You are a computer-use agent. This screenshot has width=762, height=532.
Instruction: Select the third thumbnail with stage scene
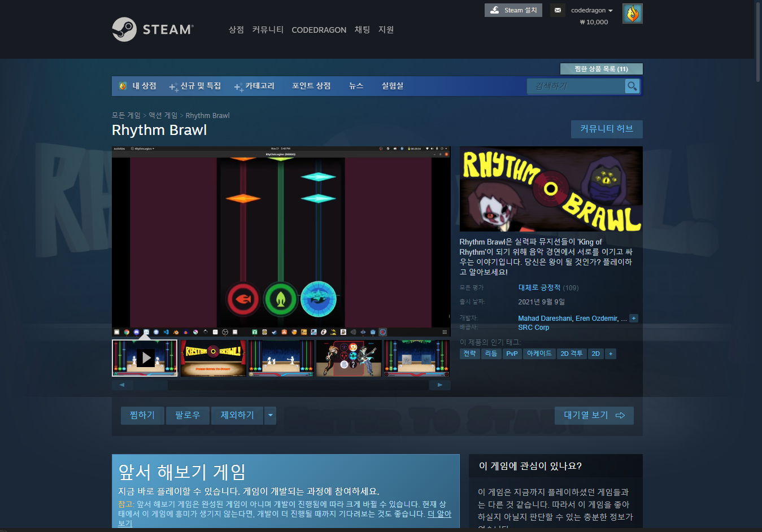[x=281, y=358]
